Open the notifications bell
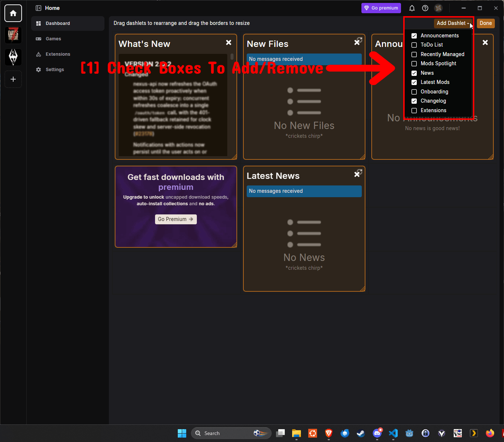Screen dimensions: 504x442 (412, 8)
